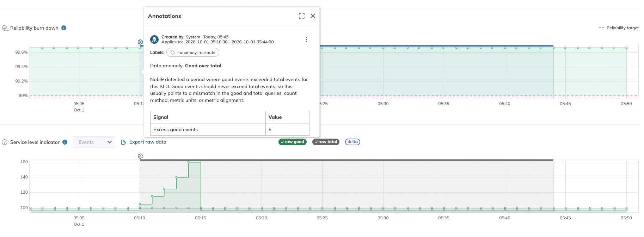The width and height of the screenshot is (644, 237).
Task: Click the System author avatar icon
Action: pos(154,39)
